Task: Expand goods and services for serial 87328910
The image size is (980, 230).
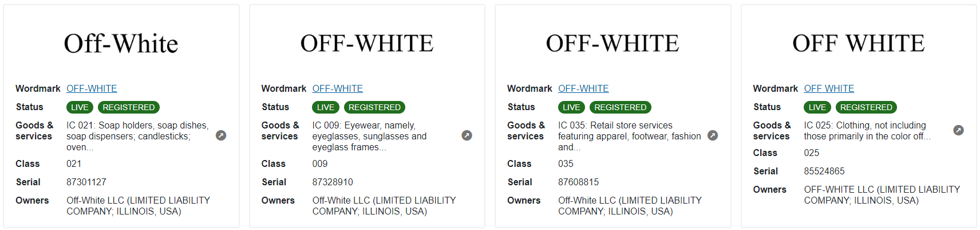Action: click(467, 136)
